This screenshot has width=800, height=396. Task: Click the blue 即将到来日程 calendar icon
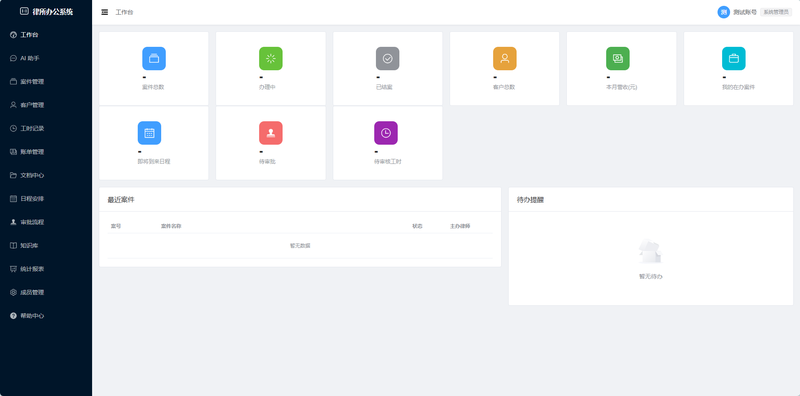point(149,133)
